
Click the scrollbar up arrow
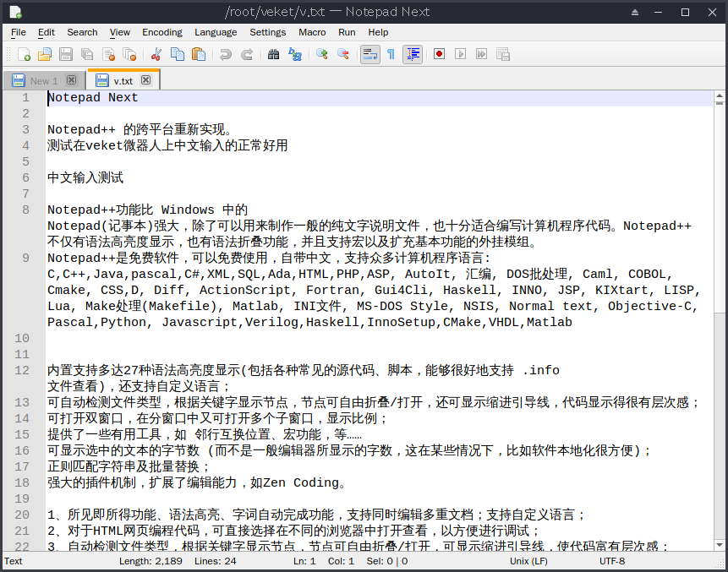point(720,95)
